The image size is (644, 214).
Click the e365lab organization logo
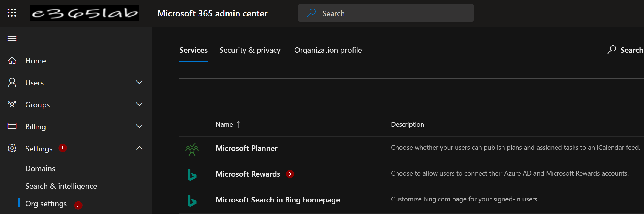[84, 13]
